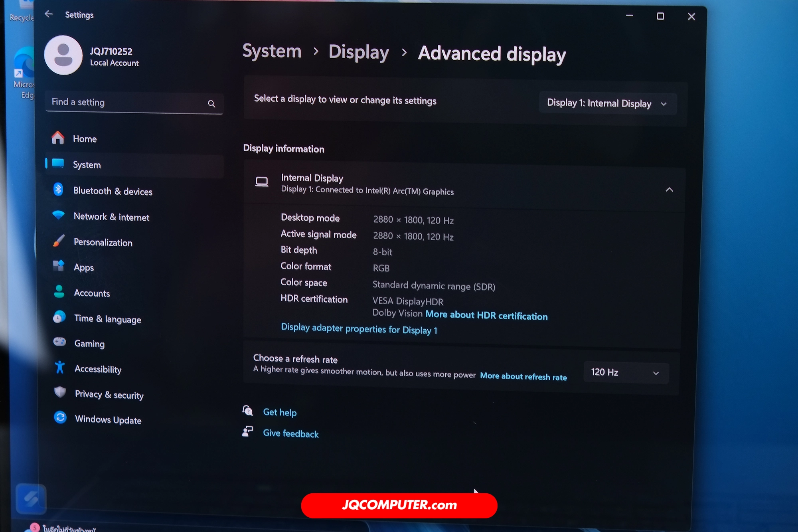Click the Privacy & security shield icon
Viewport: 798px width, 532px height.
pos(60,393)
